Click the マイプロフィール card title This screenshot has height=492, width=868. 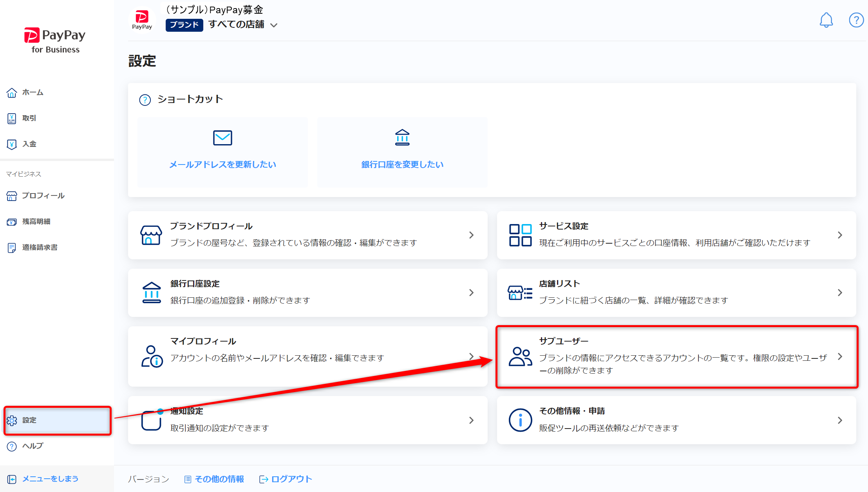click(x=203, y=341)
